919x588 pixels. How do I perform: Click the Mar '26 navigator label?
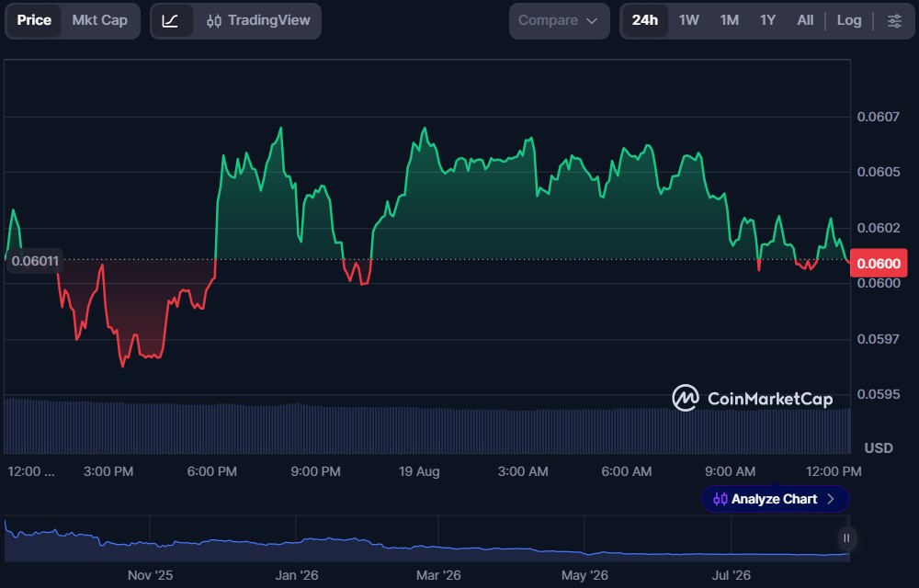(438, 575)
